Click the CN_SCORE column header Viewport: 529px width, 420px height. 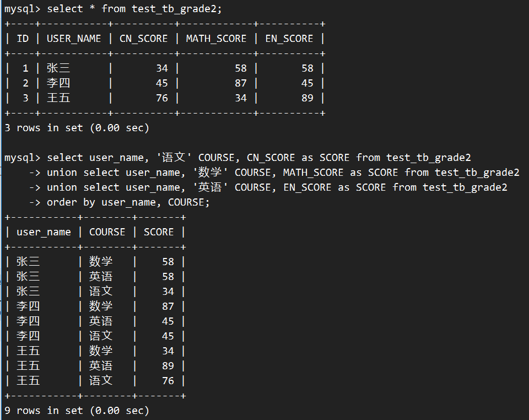pyautogui.click(x=143, y=39)
